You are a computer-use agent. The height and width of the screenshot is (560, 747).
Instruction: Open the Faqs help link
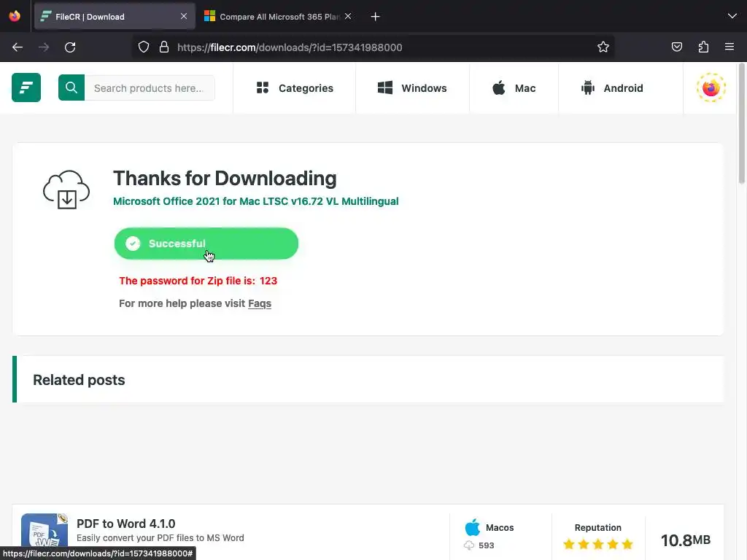pos(260,303)
